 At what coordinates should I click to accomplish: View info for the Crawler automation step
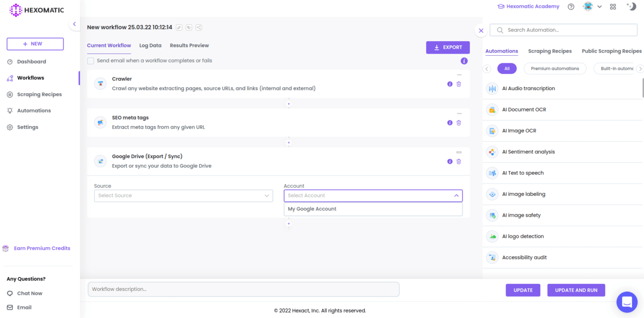pos(450,84)
